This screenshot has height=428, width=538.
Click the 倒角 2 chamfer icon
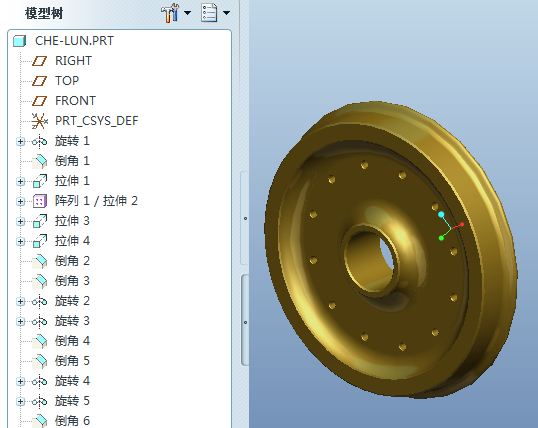[40, 261]
